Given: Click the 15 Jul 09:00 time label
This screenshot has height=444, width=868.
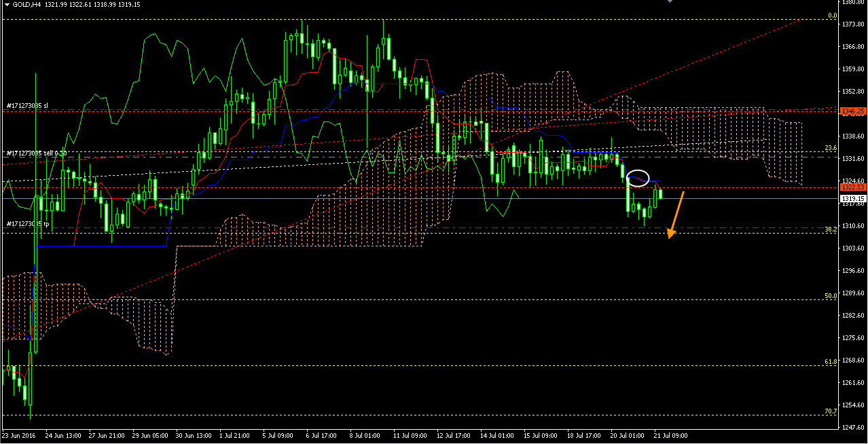Looking at the screenshot, I should pos(541,435).
